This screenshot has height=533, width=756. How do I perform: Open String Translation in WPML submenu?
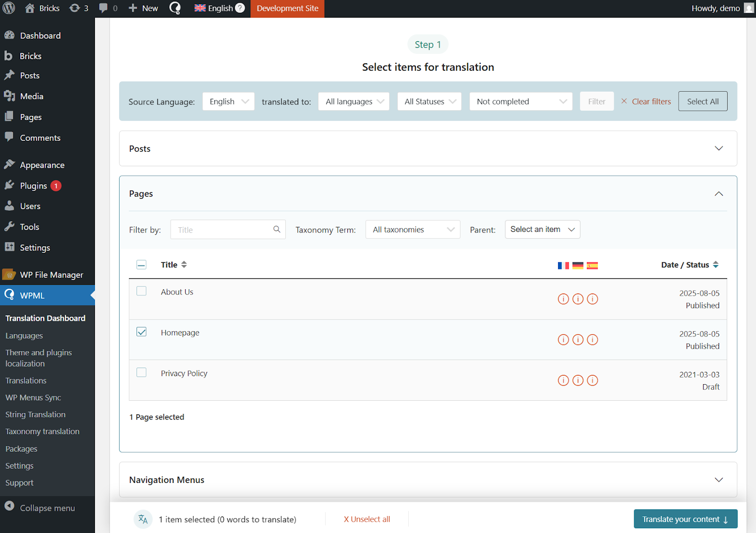click(35, 414)
